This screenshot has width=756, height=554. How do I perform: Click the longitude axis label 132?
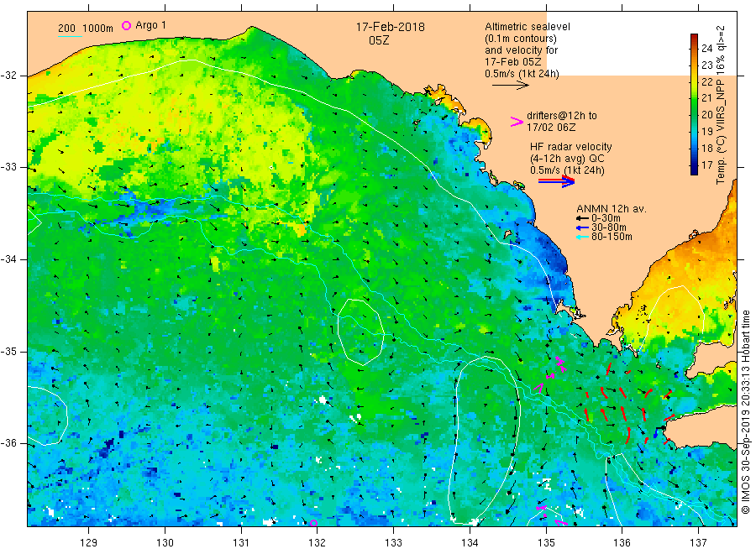pos(317,543)
